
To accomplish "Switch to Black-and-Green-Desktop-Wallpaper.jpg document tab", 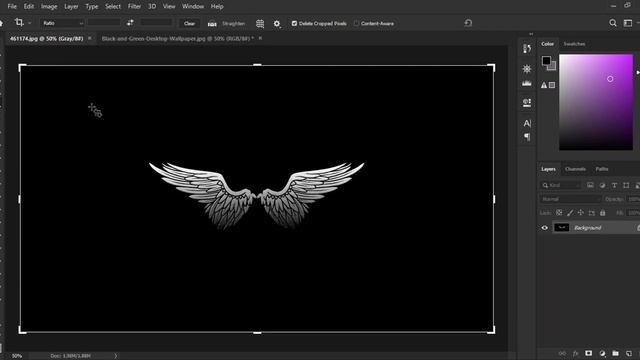I will [178, 38].
